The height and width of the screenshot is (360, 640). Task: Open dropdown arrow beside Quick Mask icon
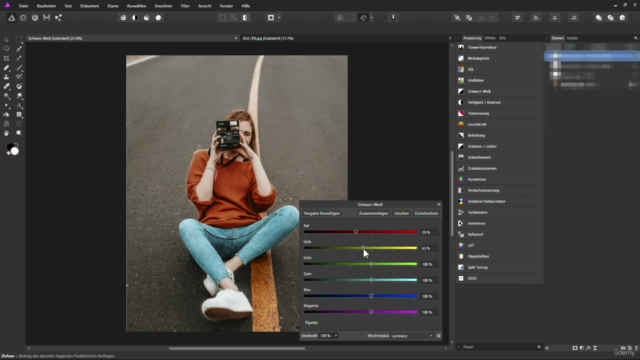(279, 18)
